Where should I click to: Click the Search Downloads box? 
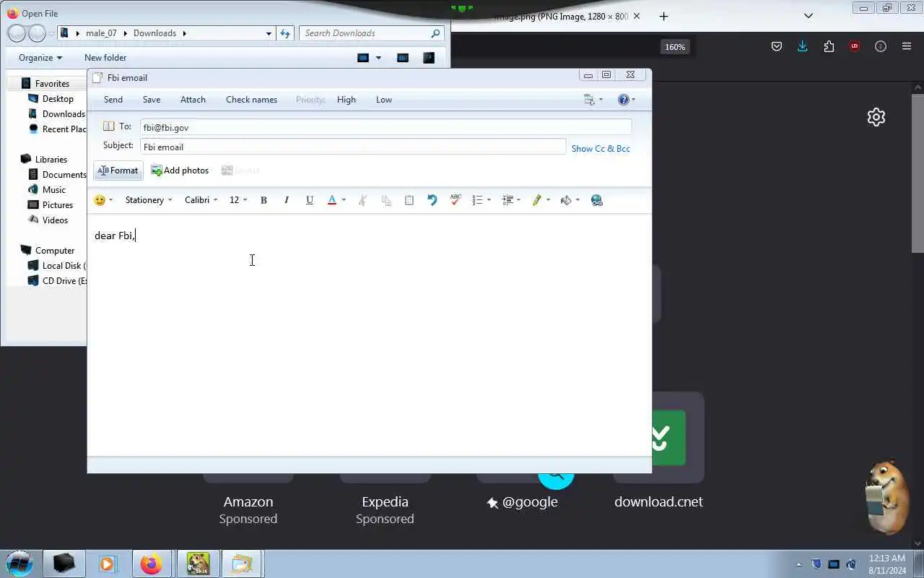coord(371,33)
